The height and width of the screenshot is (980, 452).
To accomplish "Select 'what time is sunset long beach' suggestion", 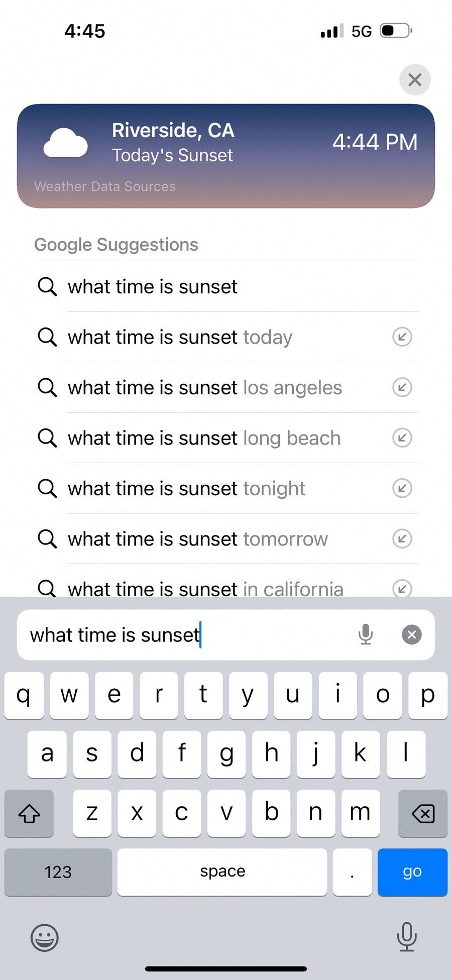I will click(x=204, y=438).
